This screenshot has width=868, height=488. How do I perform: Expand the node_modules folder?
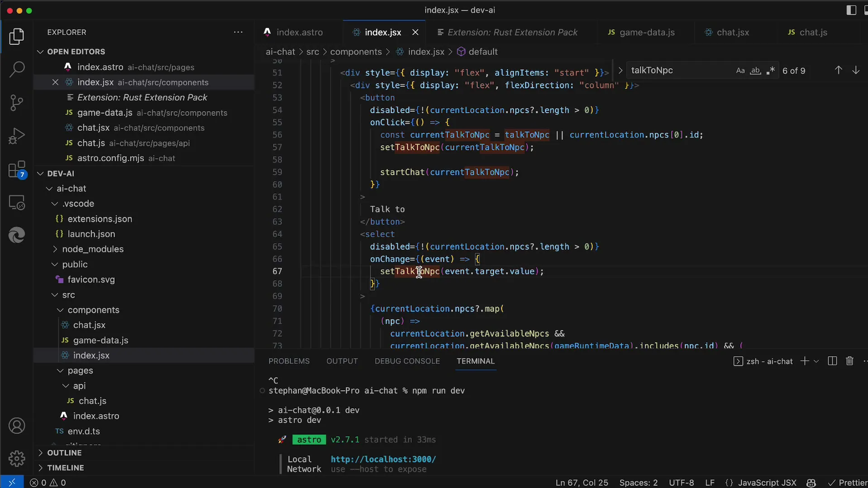click(x=93, y=249)
